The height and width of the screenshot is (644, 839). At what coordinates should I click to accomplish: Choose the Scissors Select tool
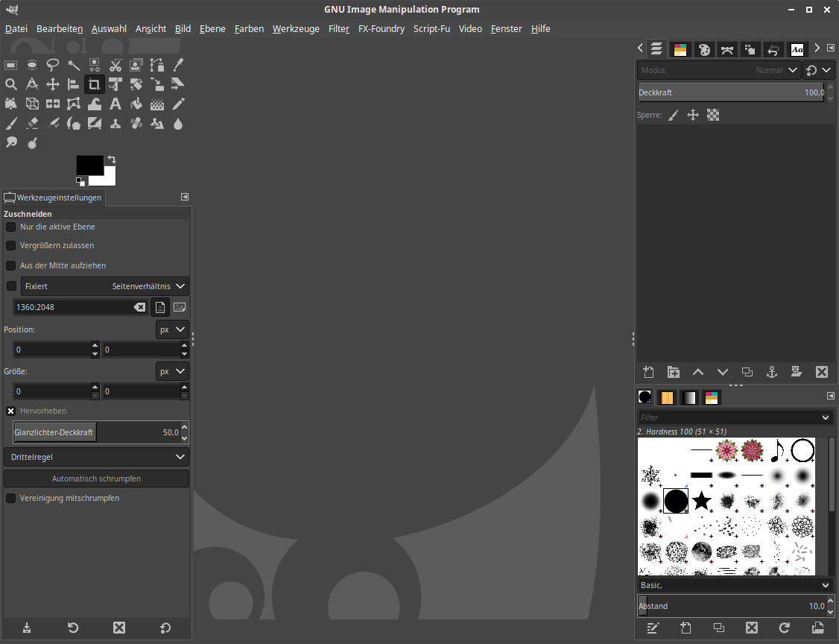click(x=115, y=65)
